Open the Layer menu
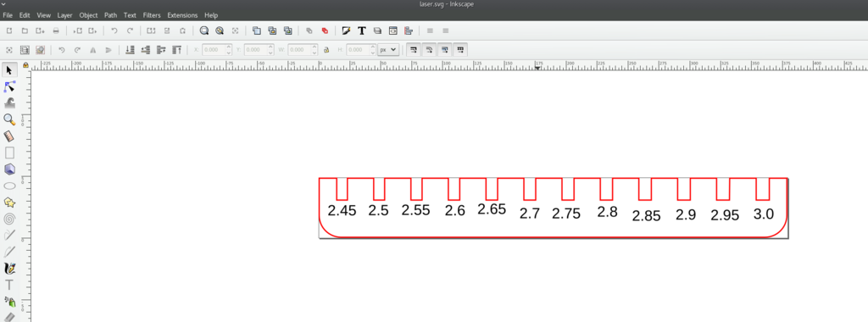The width and height of the screenshot is (868, 322). click(64, 15)
